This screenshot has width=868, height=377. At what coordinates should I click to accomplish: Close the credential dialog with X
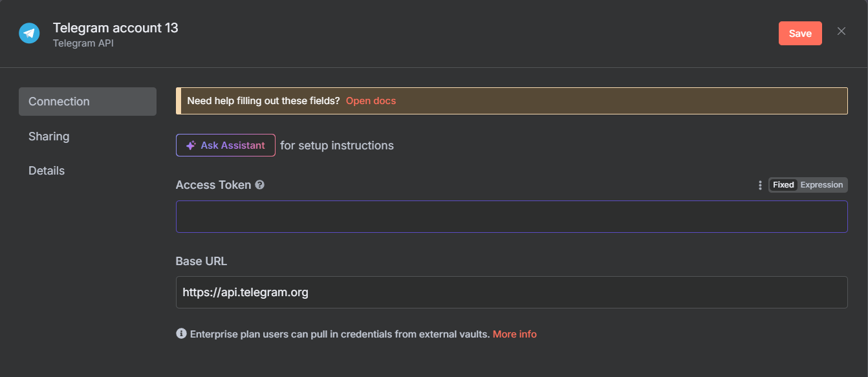841,31
